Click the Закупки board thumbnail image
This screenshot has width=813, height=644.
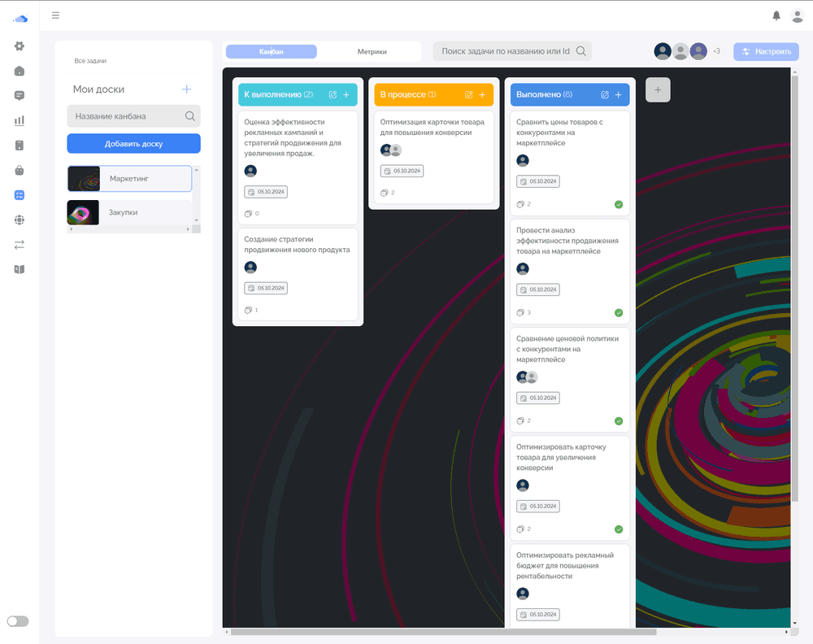pos(83,212)
